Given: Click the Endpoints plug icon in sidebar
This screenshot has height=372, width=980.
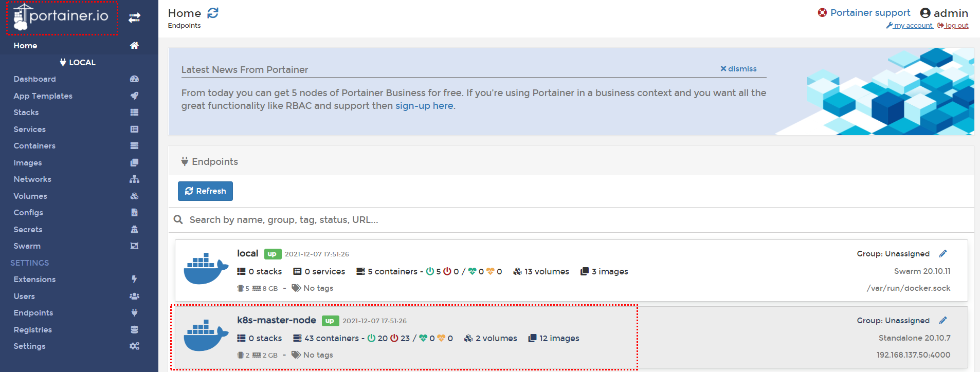Looking at the screenshot, I should 134,313.
